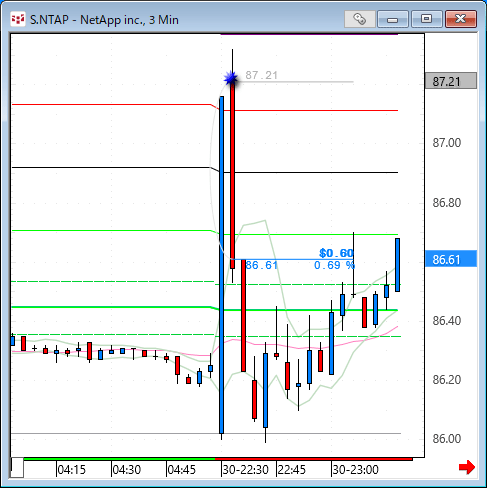Click the 30-23:00 time axis label

(356, 470)
